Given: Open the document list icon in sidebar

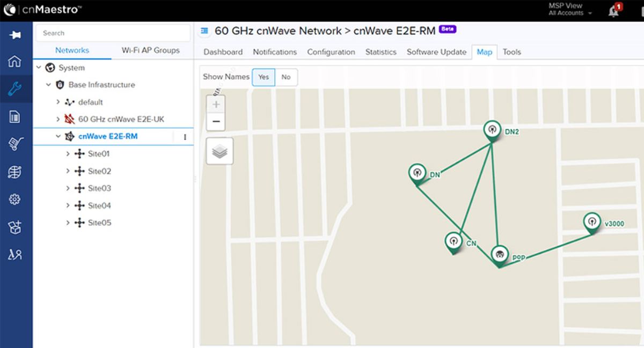Looking at the screenshot, I should 15,117.
